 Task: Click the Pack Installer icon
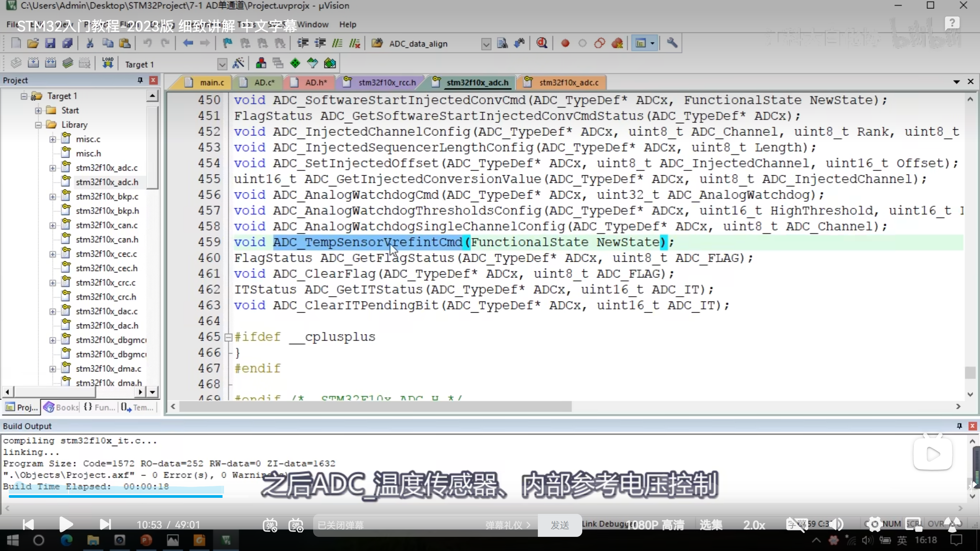[330, 63]
